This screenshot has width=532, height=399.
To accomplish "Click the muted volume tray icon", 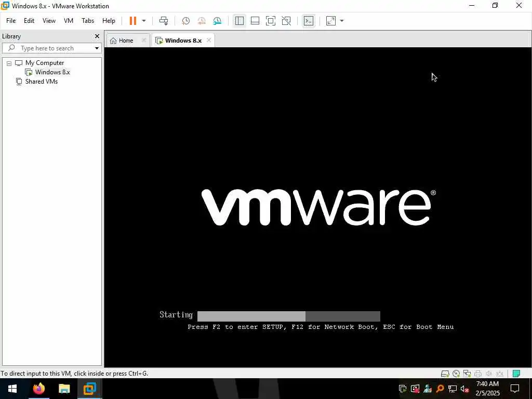I will (465, 389).
